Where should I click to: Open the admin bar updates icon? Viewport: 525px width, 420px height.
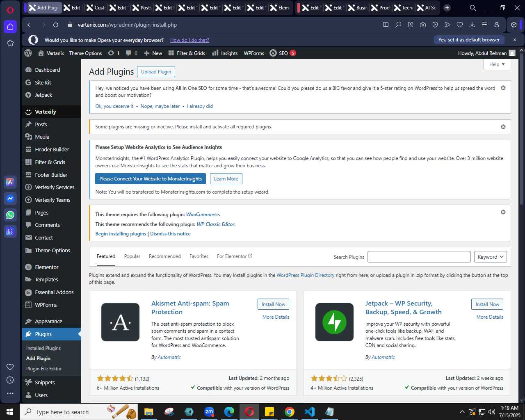pyautogui.click(x=113, y=53)
